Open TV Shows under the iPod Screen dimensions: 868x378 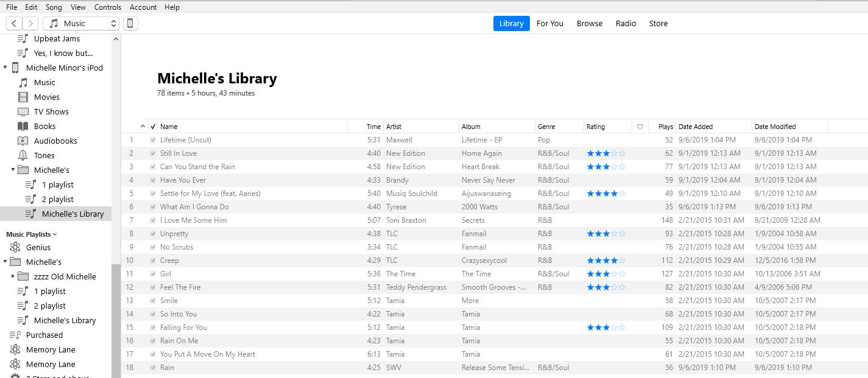click(x=51, y=111)
